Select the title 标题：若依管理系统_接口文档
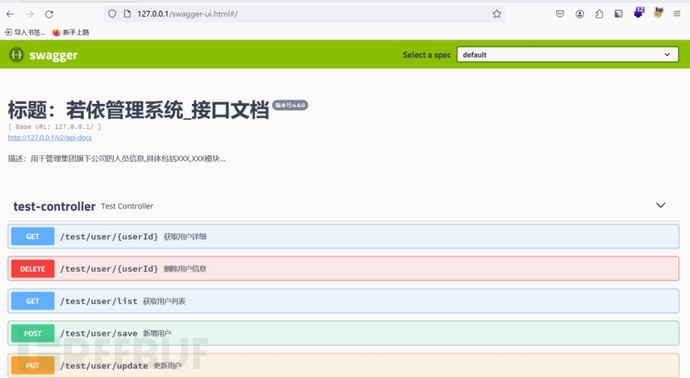Viewport: 690px width, 378px height. (x=138, y=110)
